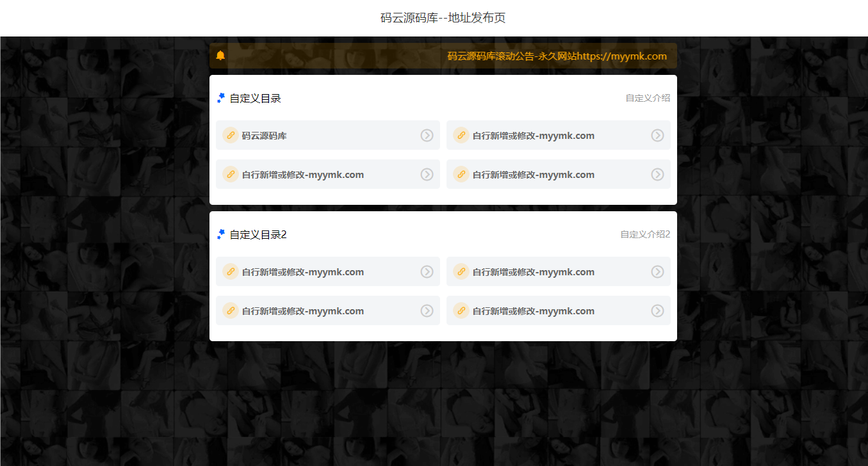Click the link icon on bottom-right card
Image resolution: width=868 pixels, height=466 pixels.
pyautogui.click(x=461, y=310)
